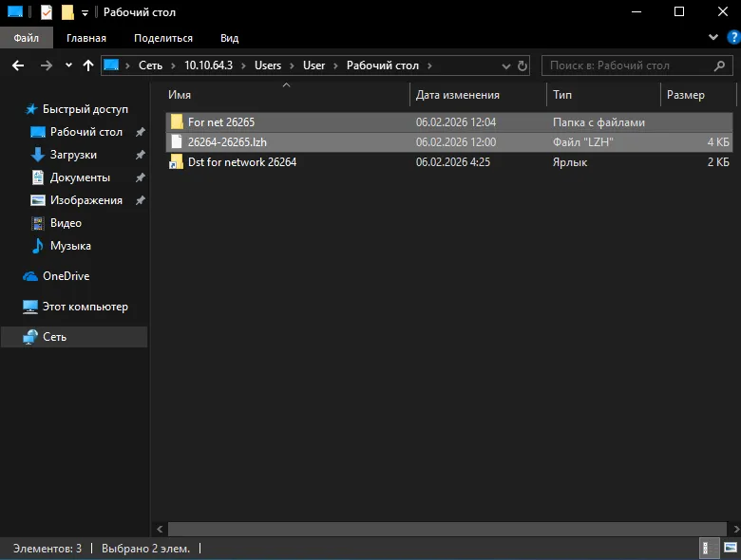741x560 pixels.
Task: Open the quick access toolbar customize dropdown
Action: tap(85, 13)
